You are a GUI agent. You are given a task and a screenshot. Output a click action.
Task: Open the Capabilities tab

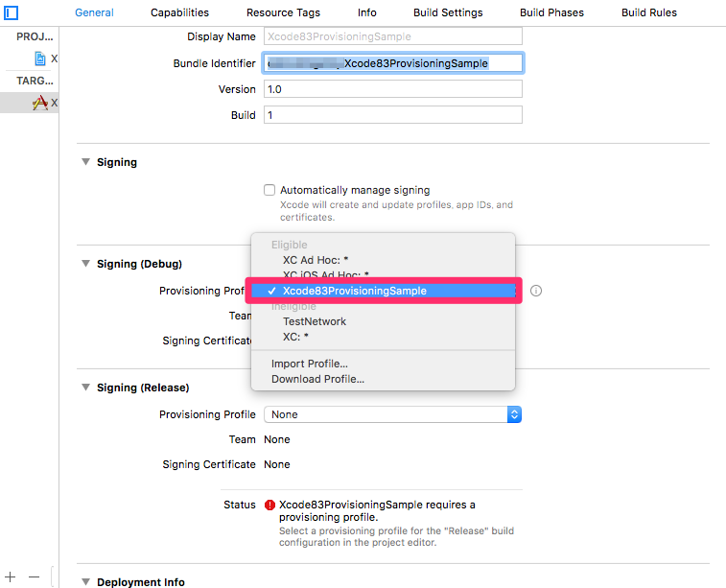click(179, 12)
